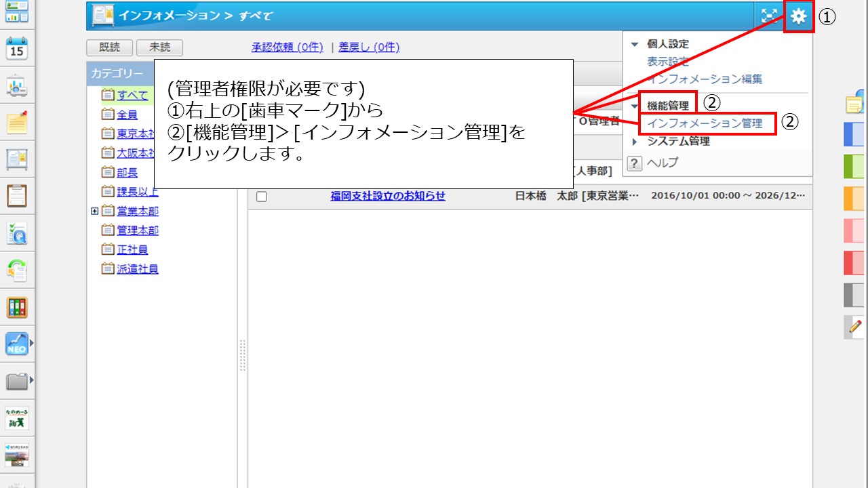The image size is (868, 488).
Task: Open the bulletin board icon in sidebar
Action: click(x=17, y=160)
